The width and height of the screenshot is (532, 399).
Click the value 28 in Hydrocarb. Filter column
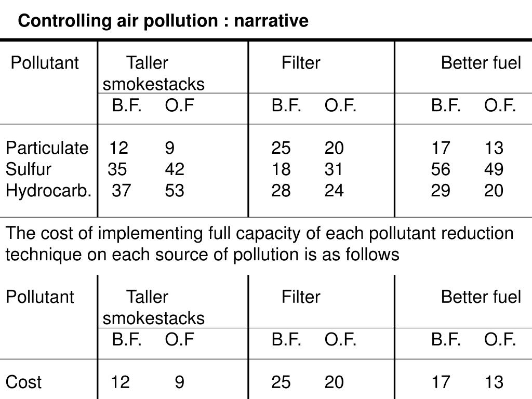click(281, 191)
